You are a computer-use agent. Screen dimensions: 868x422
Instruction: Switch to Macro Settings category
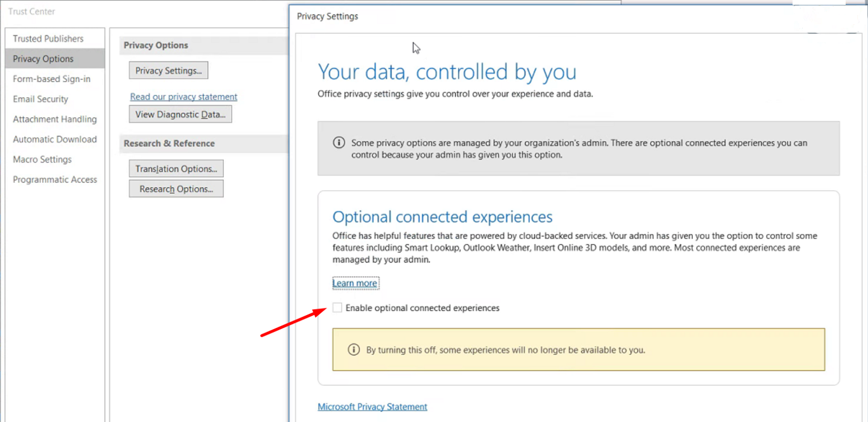[x=42, y=159]
